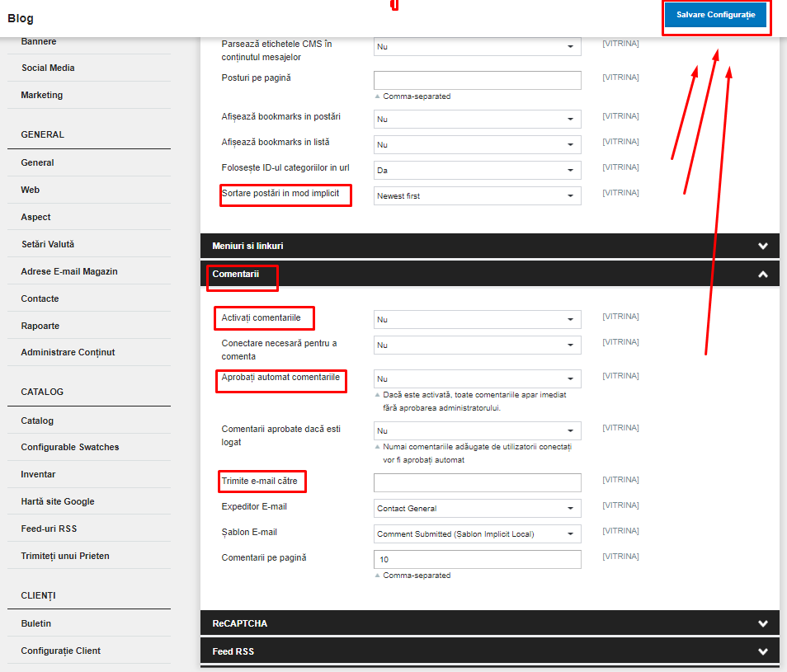This screenshot has height=672, width=787.
Task: Open the Activați comentariile dropdown
Action: (478, 319)
